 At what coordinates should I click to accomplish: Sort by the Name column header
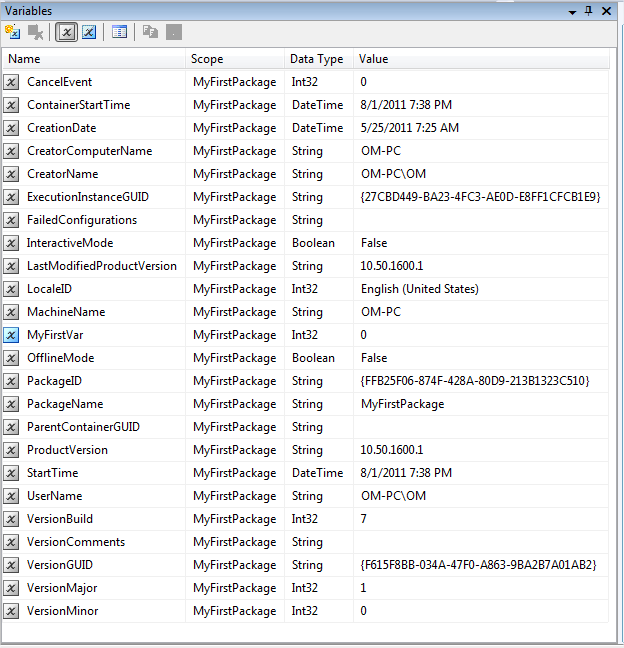95,59
